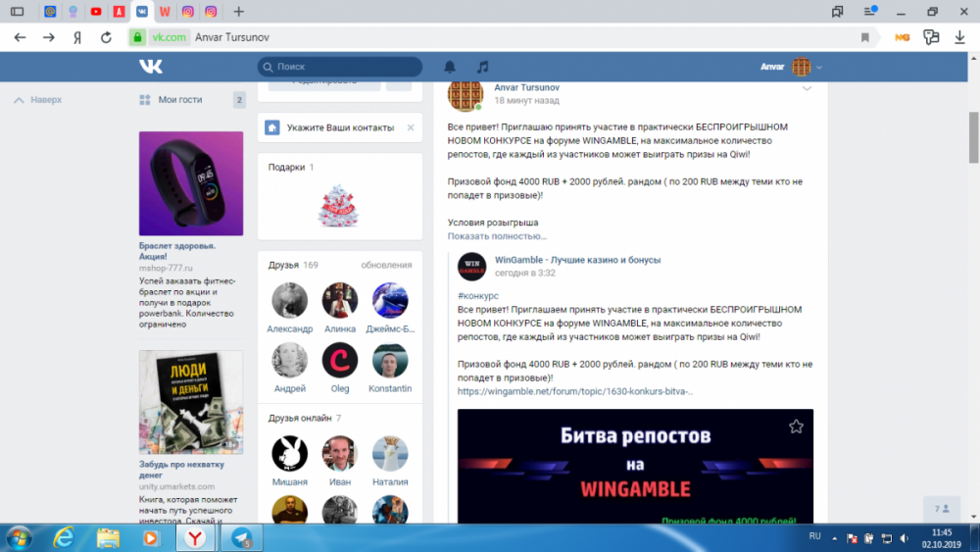This screenshot has width=980, height=552.
Task: Open post options chevron on Anvar's post
Action: 807,89
